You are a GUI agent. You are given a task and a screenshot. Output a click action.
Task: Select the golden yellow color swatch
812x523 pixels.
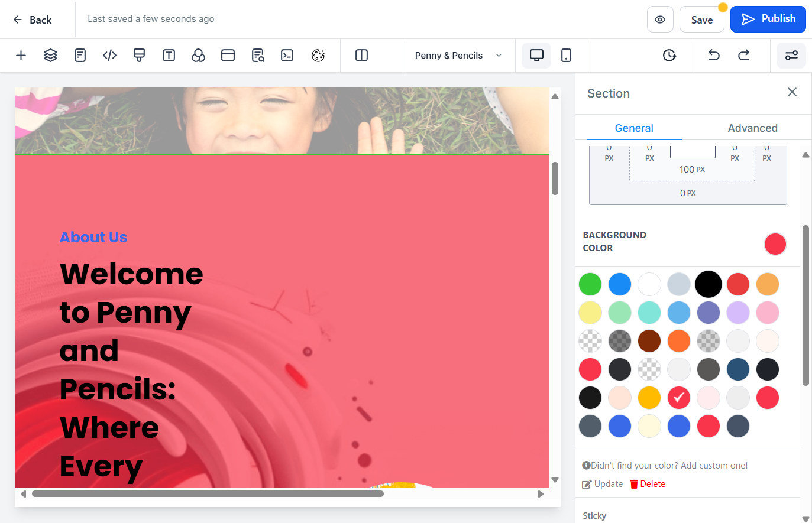click(x=649, y=398)
